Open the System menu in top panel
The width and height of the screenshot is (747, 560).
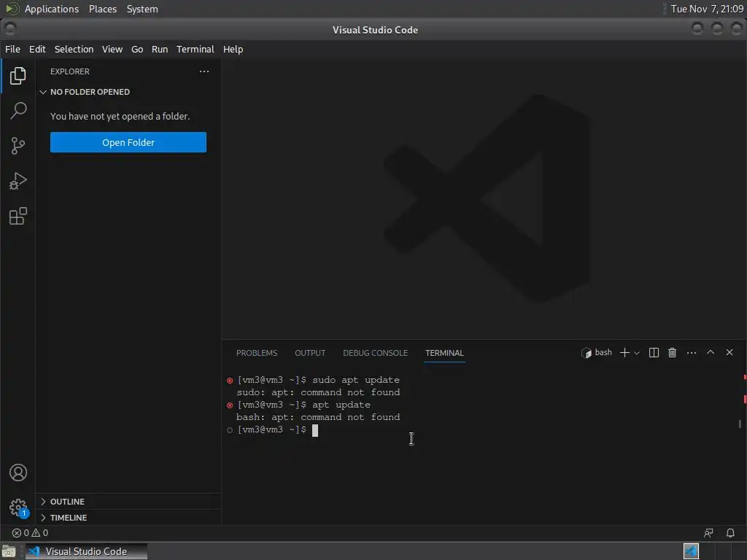point(142,9)
